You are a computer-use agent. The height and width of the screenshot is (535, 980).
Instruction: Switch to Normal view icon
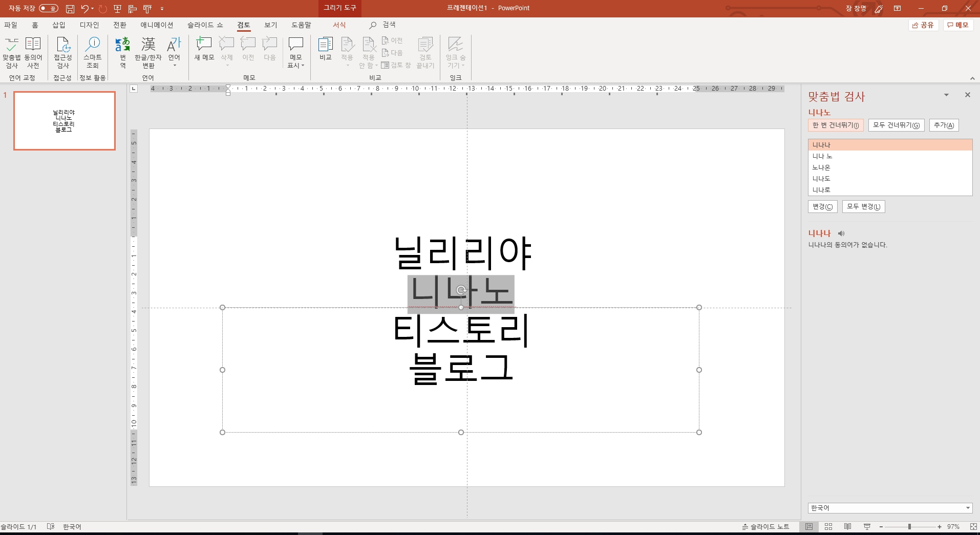coord(809,527)
